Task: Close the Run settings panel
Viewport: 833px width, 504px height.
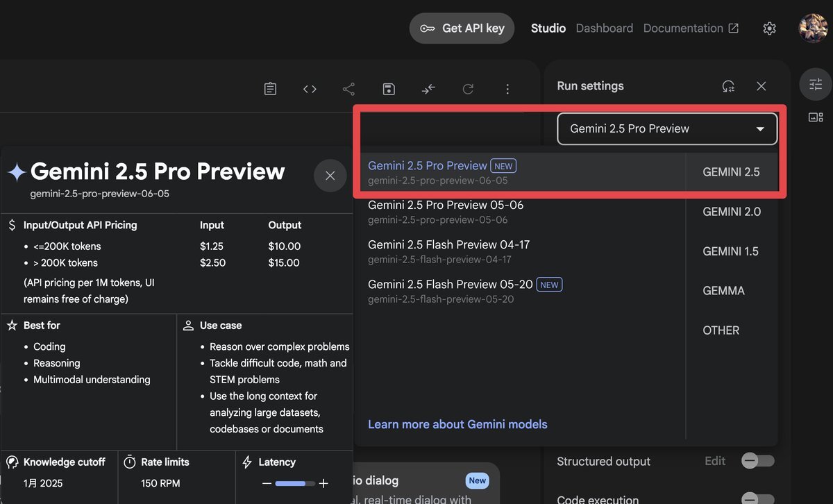Action: [x=762, y=86]
